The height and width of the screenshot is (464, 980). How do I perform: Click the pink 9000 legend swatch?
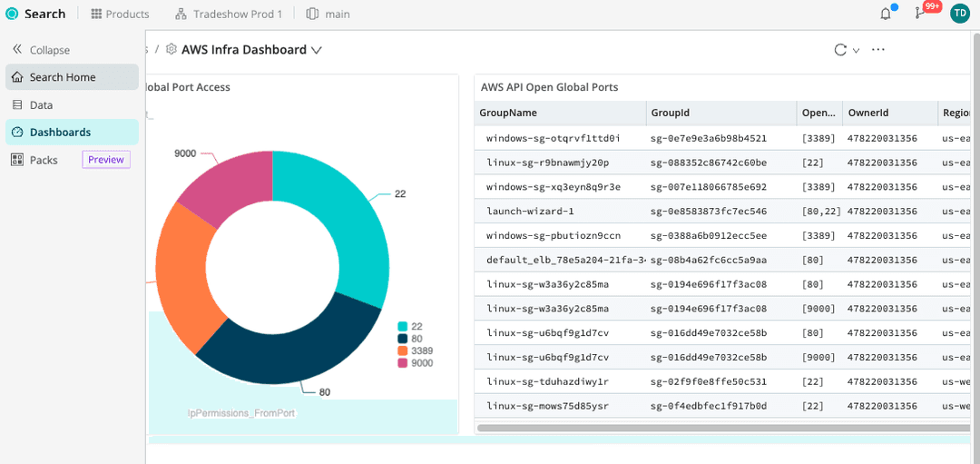coord(403,362)
